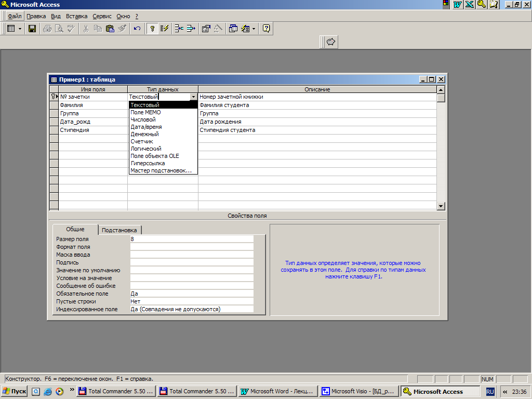
Task: Select the Стипендия field name cell
Action: coord(93,130)
